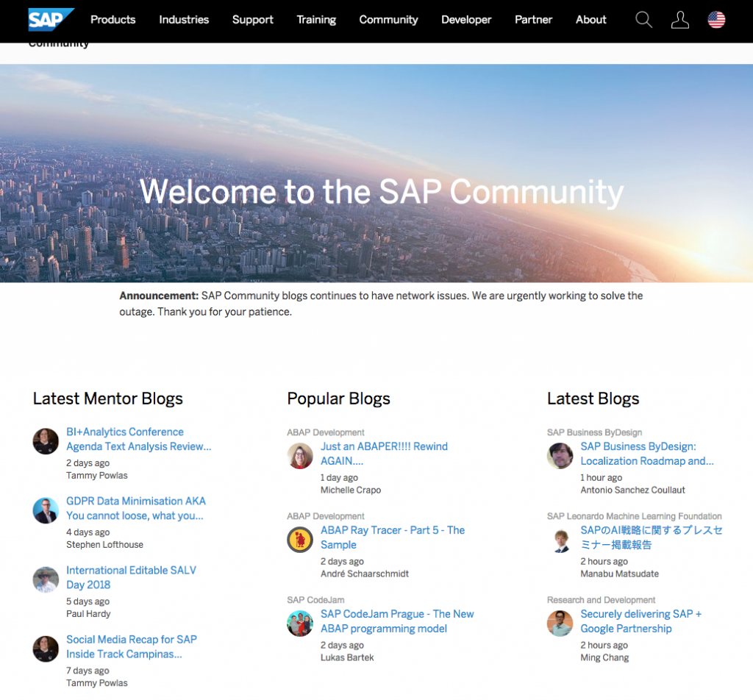Click SAP Leonardo Machine Learning Foundation tag
The image size is (753, 700).
click(635, 516)
